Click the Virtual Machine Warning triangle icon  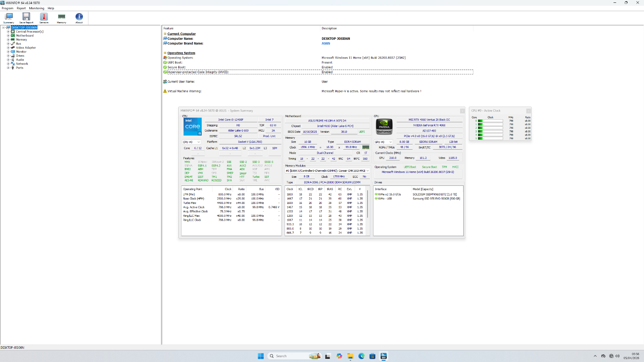(165, 91)
